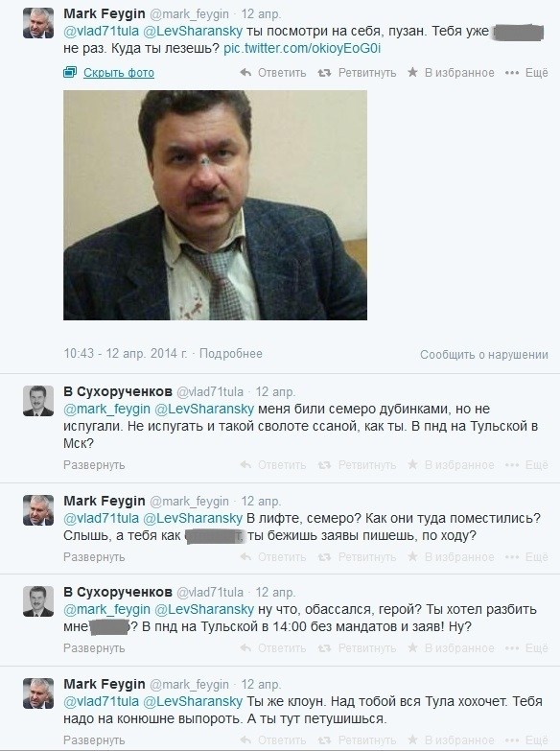Screen dimensions: 560x751
Task: Open the Подробнее details link under the photo
Action: pos(231,354)
